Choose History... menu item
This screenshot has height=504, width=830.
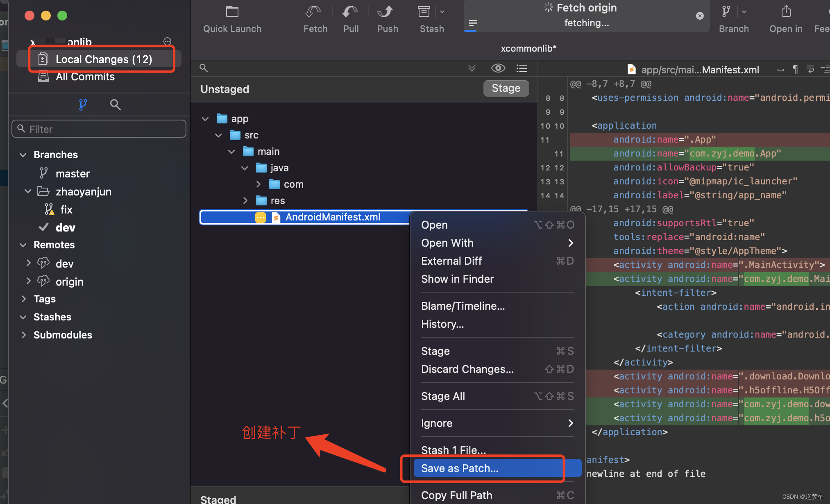click(497, 324)
